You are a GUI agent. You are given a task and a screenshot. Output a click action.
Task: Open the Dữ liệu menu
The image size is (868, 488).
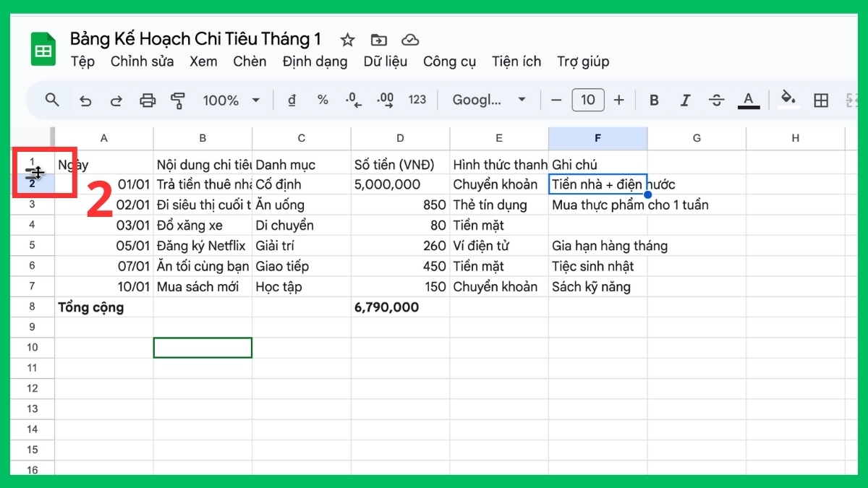[x=386, y=61]
